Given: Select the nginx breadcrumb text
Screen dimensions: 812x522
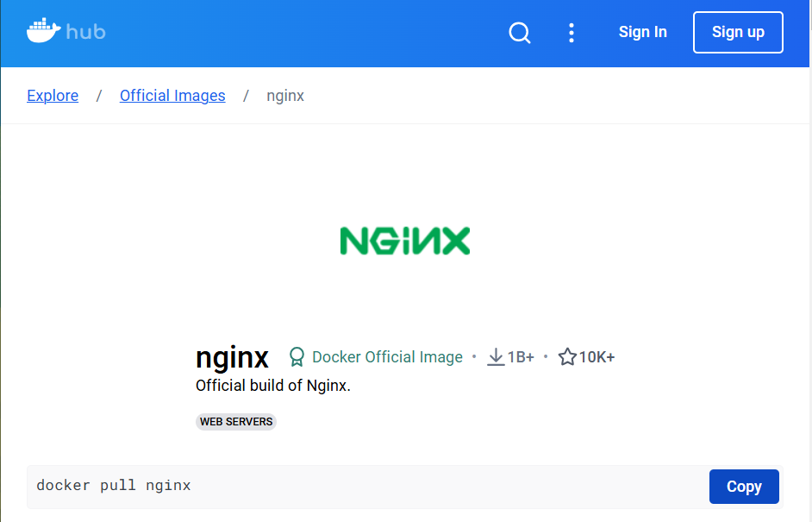Looking at the screenshot, I should click(x=285, y=96).
